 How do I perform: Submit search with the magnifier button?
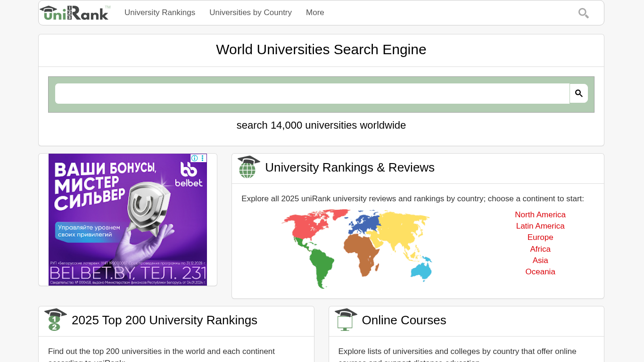(x=579, y=93)
